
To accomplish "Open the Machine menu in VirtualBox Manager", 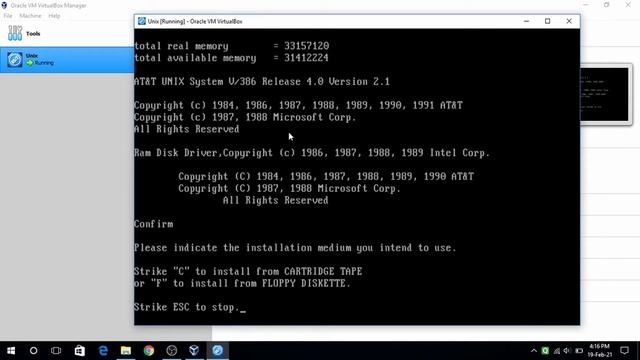I will pyautogui.click(x=30, y=16).
